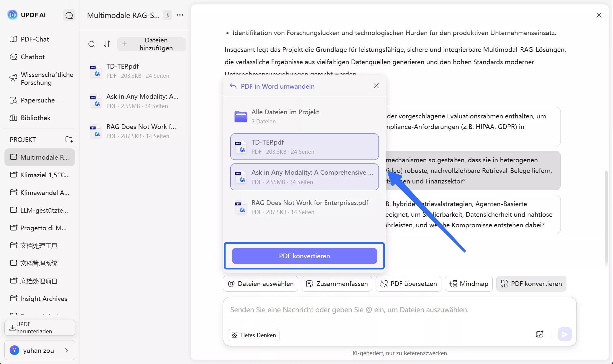
Task: Click the purple PDF konvertieren button
Action: coord(304,256)
